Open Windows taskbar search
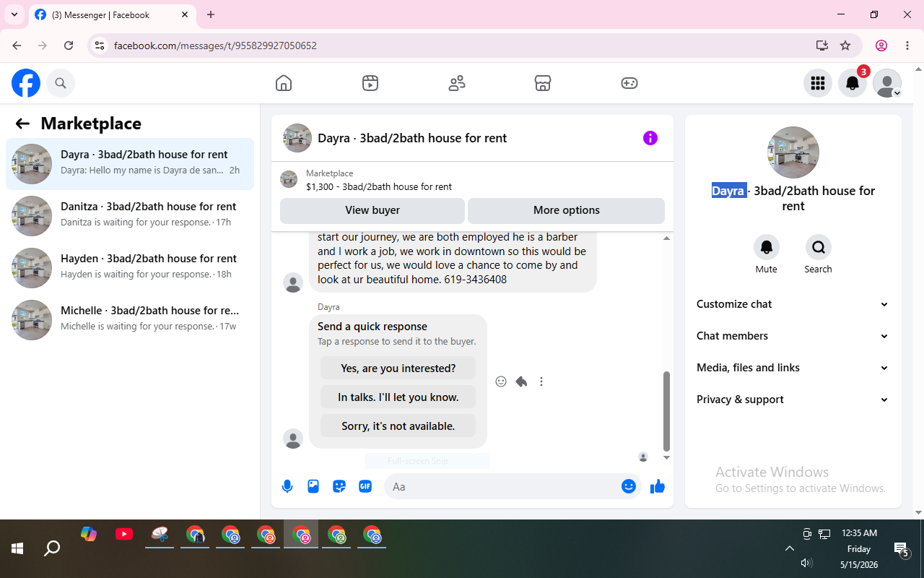Image resolution: width=924 pixels, height=578 pixels. [x=52, y=548]
